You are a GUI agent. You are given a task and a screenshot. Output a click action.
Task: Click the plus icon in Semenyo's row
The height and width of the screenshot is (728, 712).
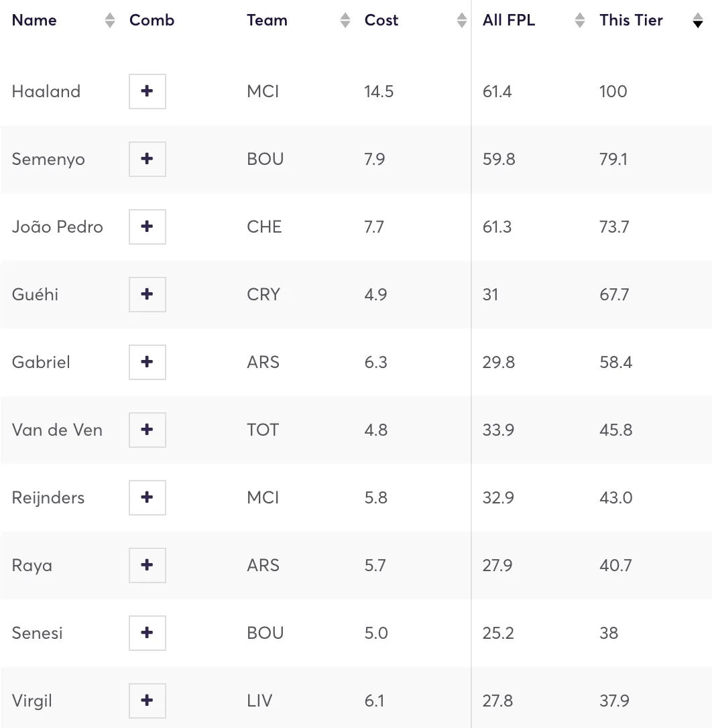[147, 159]
